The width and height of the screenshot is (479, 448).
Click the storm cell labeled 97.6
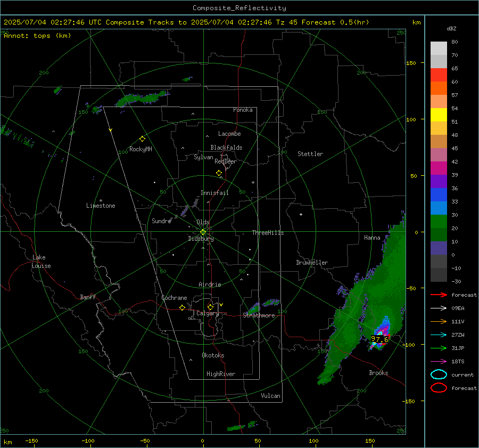tap(379, 339)
